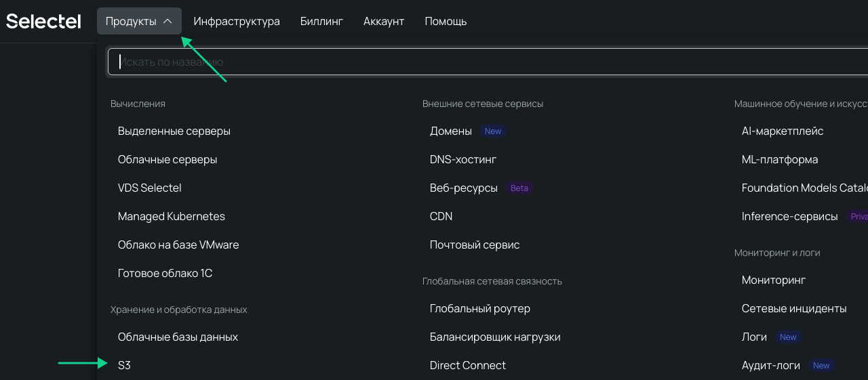Open Direct Connect
The image size is (868, 380).
pos(468,365)
